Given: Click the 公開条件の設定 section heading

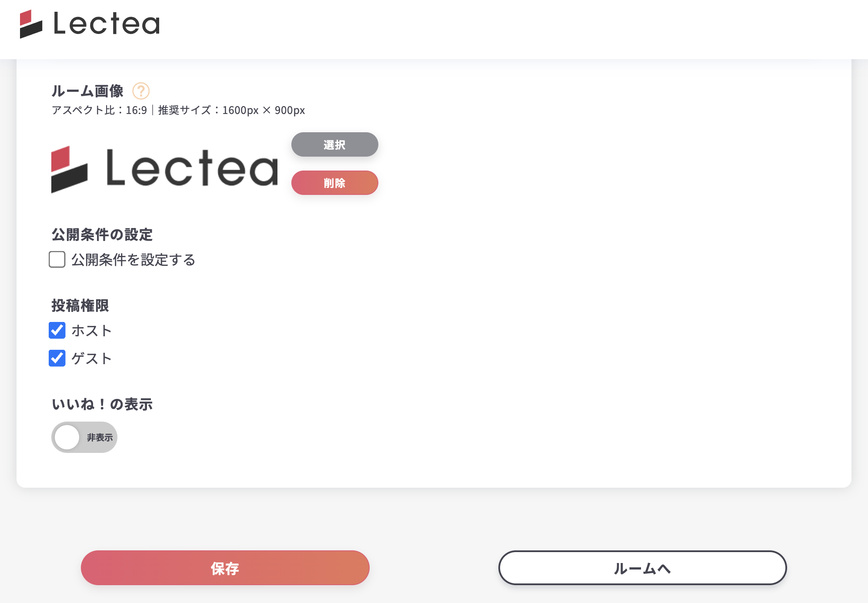Looking at the screenshot, I should [x=102, y=234].
